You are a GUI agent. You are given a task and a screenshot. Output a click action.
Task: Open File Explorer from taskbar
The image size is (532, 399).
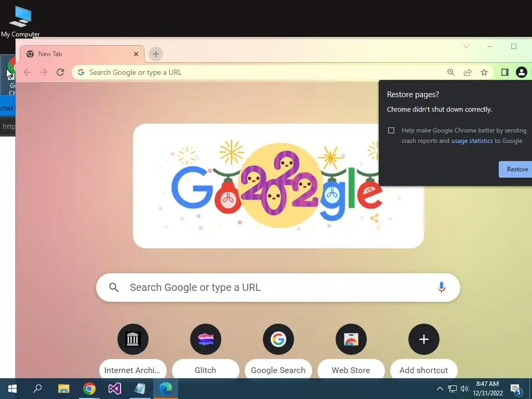[63, 389]
